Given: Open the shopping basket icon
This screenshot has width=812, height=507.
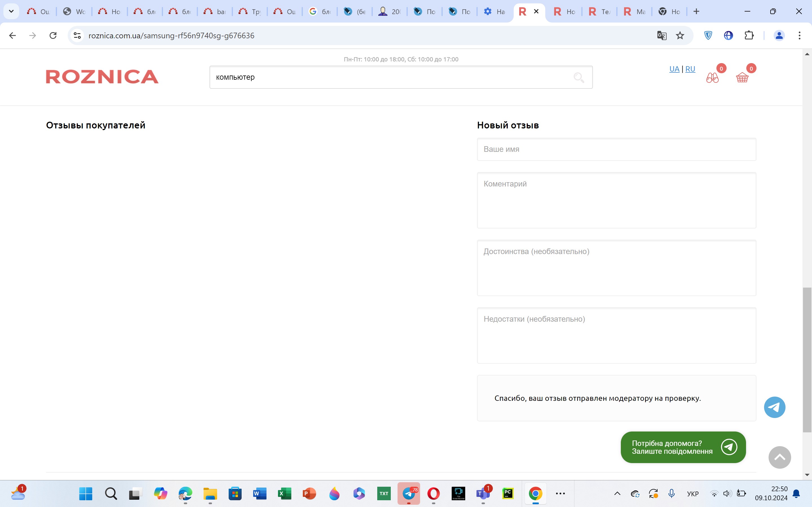Looking at the screenshot, I should 742,77.
